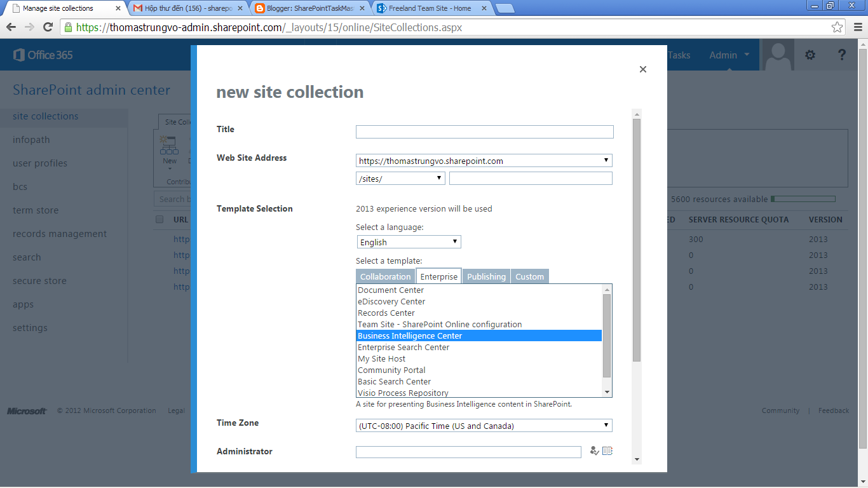Click into the Title input field

[x=484, y=132]
